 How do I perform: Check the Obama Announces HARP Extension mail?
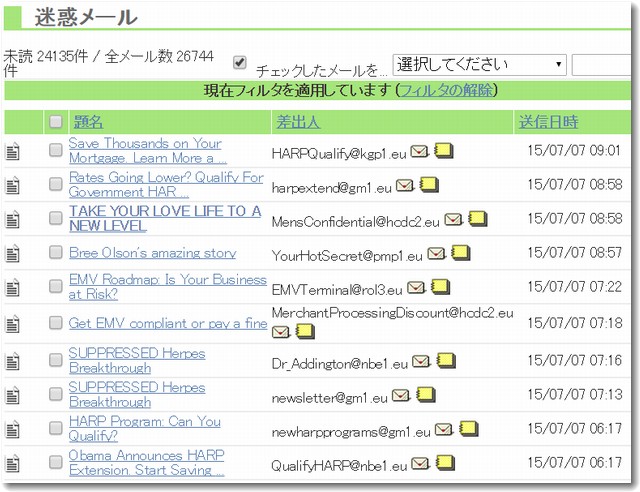(56, 462)
